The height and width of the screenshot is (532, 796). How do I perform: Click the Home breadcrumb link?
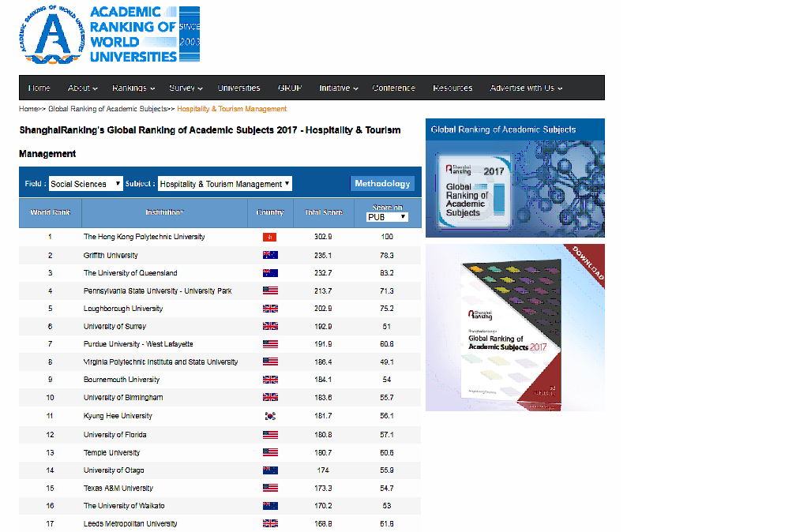pos(28,109)
